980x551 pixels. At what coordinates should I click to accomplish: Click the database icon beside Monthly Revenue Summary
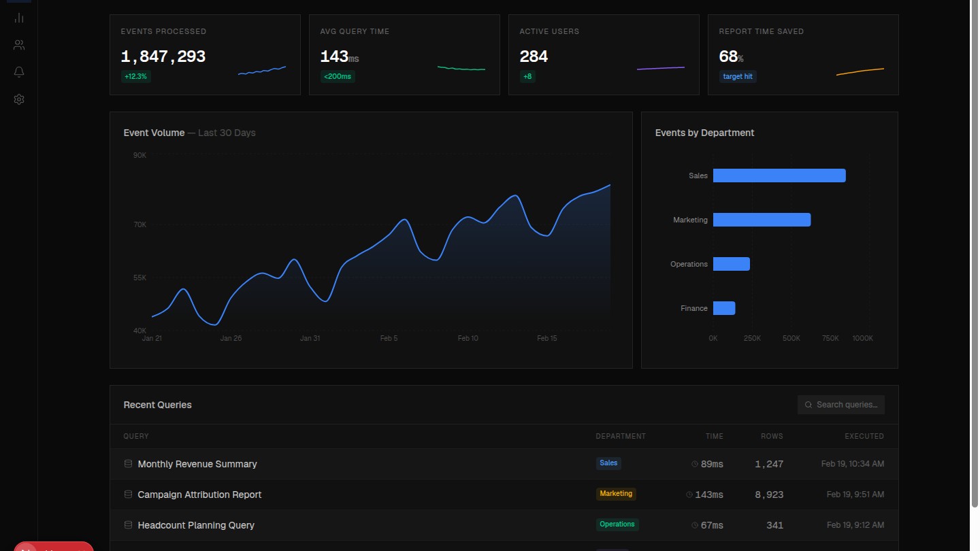(x=128, y=463)
